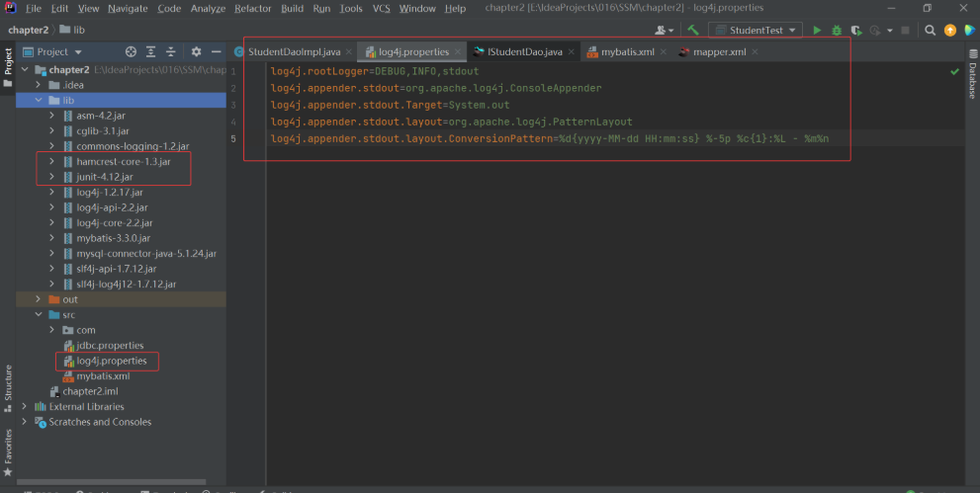Screen dimensions: 980x493
Task: Collapse all nodes in Project panel
Action: click(x=171, y=51)
